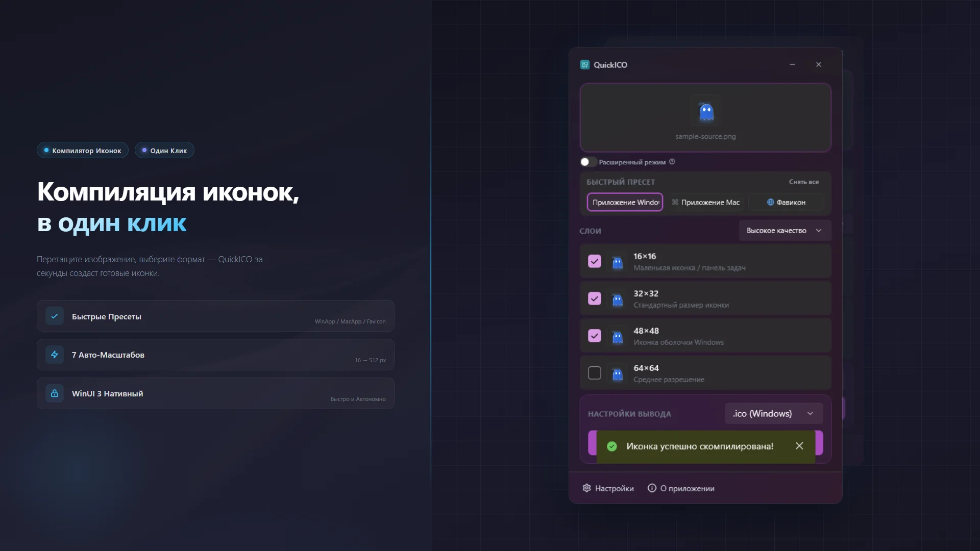Click the Иконка оболочки Windows description
Image resolution: width=980 pixels, height=551 pixels.
pyautogui.click(x=679, y=342)
